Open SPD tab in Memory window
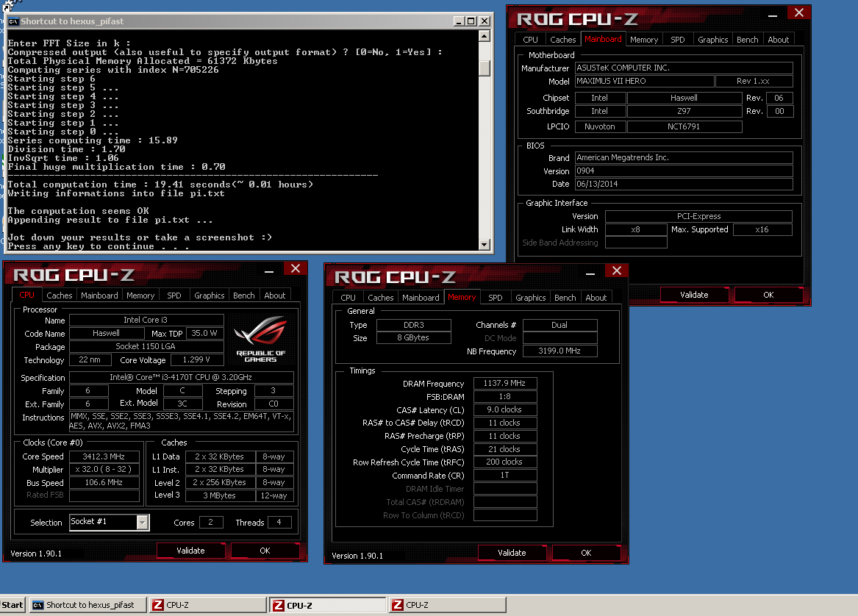Image resolution: width=858 pixels, height=616 pixels. click(496, 298)
